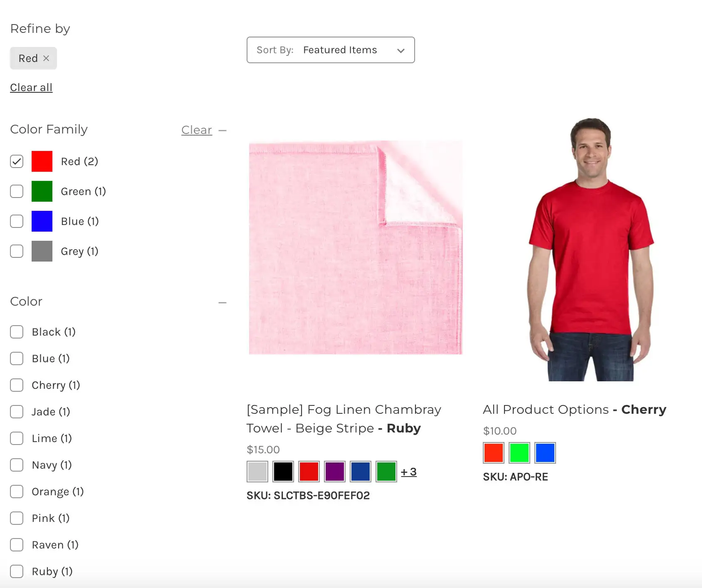Check the Navy color filter
This screenshot has height=588, width=702.
click(17, 465)
